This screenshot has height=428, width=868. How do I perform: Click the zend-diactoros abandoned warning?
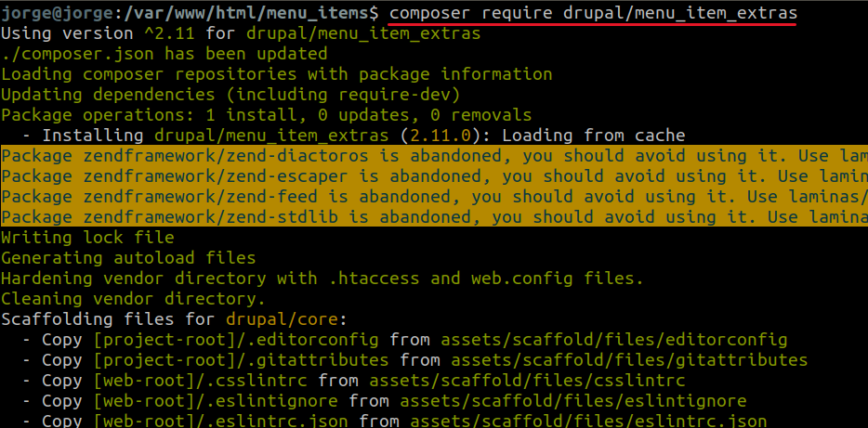(434, 156)
